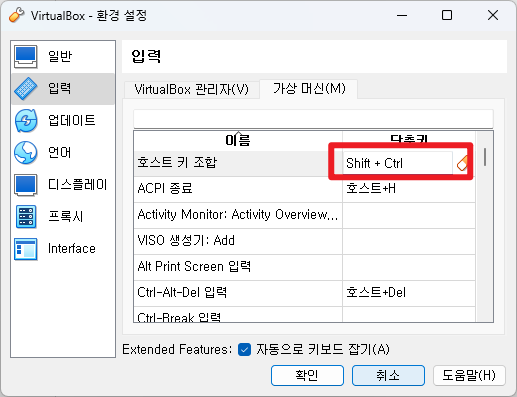The height and width of the screenshot is (397, 517).
Task: Toggle 자동으로 키보드 잡기(A) checkbox
Action: (244, 350)
